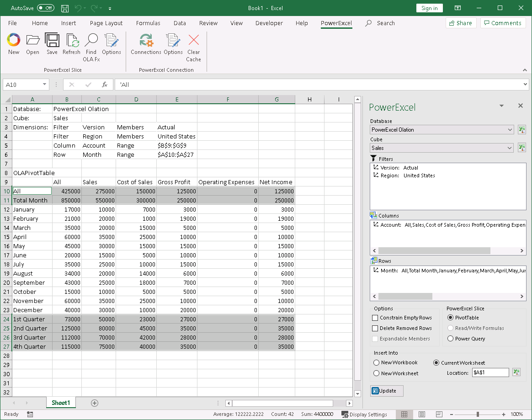Pick Location range with Excel icon
Image resolution: width=532 pixels, height=420 pixels.
[x=516, y=372]
